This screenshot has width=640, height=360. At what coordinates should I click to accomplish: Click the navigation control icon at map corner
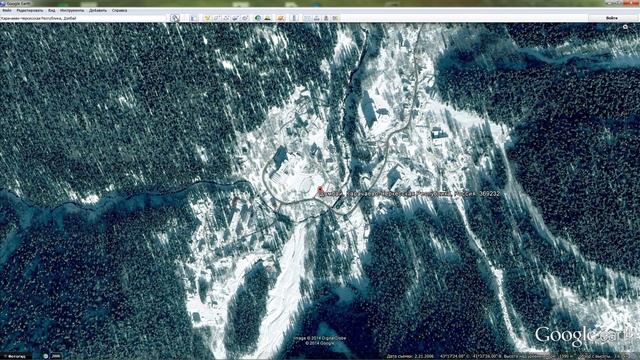click(x=625, y=27)
